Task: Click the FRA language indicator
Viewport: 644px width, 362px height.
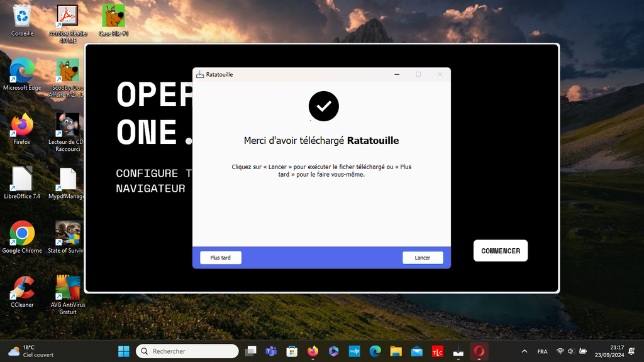Action: coord(542,351)
